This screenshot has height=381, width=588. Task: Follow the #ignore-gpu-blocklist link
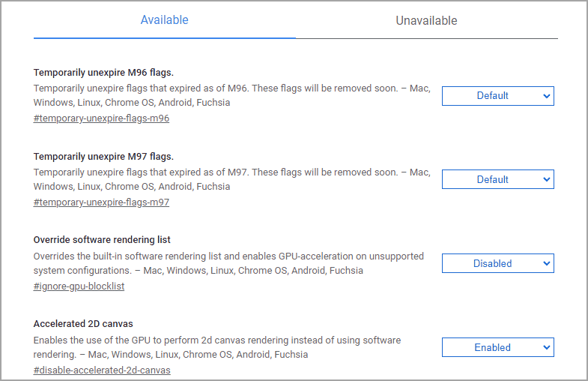(79, 286)
